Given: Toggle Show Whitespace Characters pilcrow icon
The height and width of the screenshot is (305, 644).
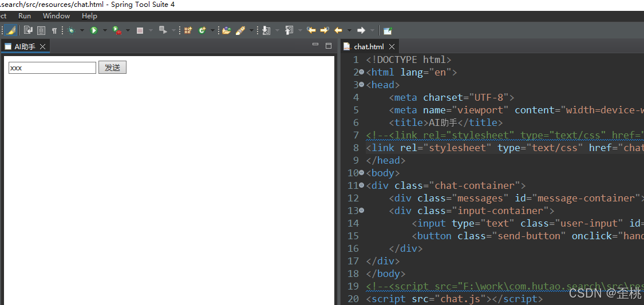Looking at the screenshot, I should pyautogui.click(x=54, y=31).
